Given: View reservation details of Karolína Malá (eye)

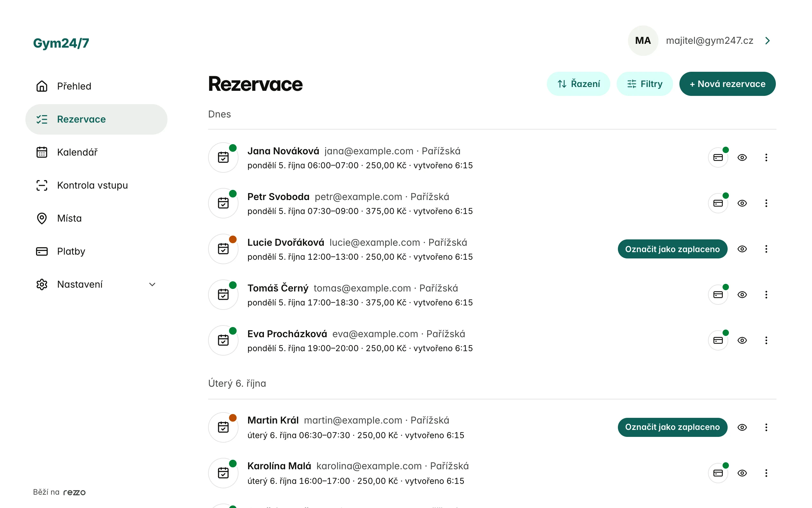Looking at the screenshot, I should pos(742,473).
